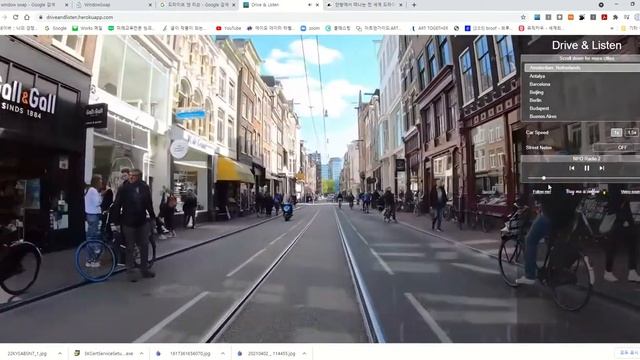
Task: Switch to the fifth tab with Korean title
Action: pyautogui.click(x=364, y=5)
